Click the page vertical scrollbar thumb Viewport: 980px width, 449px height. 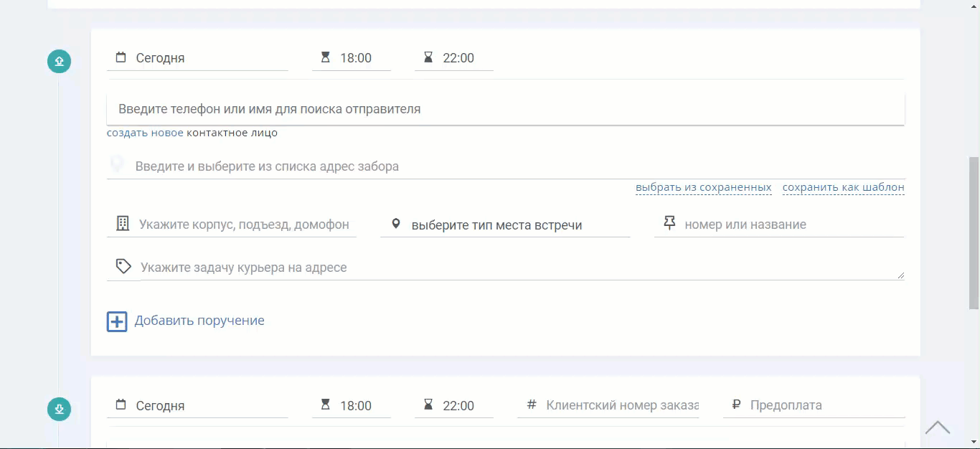tap(974, 232)
